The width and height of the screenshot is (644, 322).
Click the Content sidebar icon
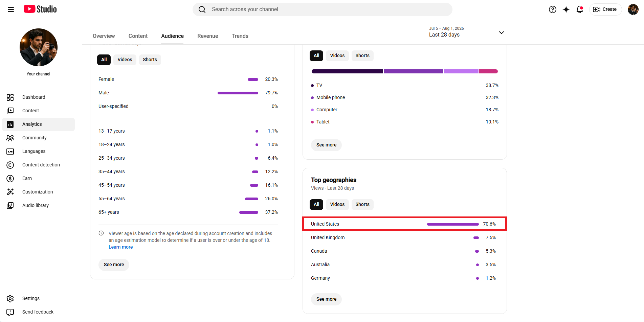coord(10,111)
